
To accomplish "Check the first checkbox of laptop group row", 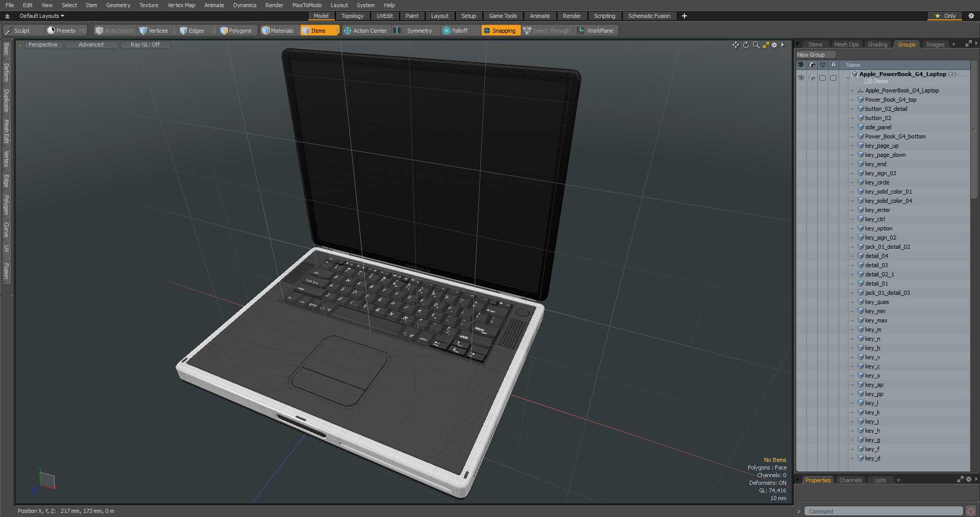I will click(822, 78).
